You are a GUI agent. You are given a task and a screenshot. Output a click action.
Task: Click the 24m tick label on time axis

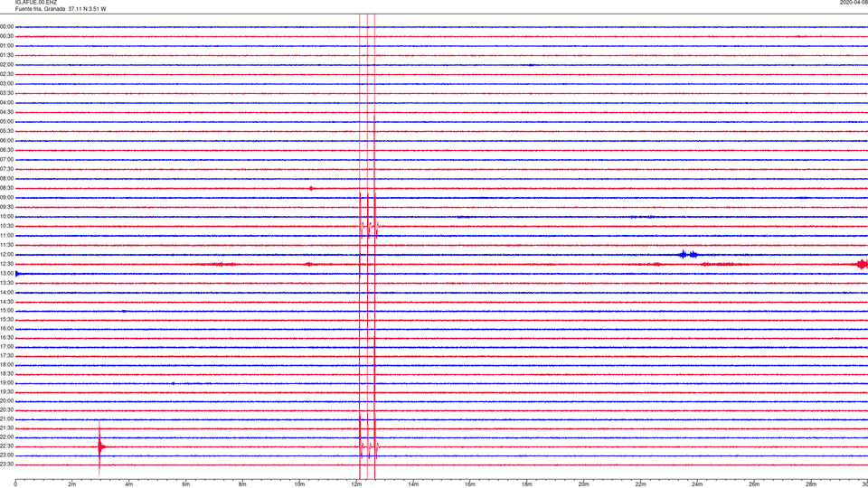pos(697,484)
